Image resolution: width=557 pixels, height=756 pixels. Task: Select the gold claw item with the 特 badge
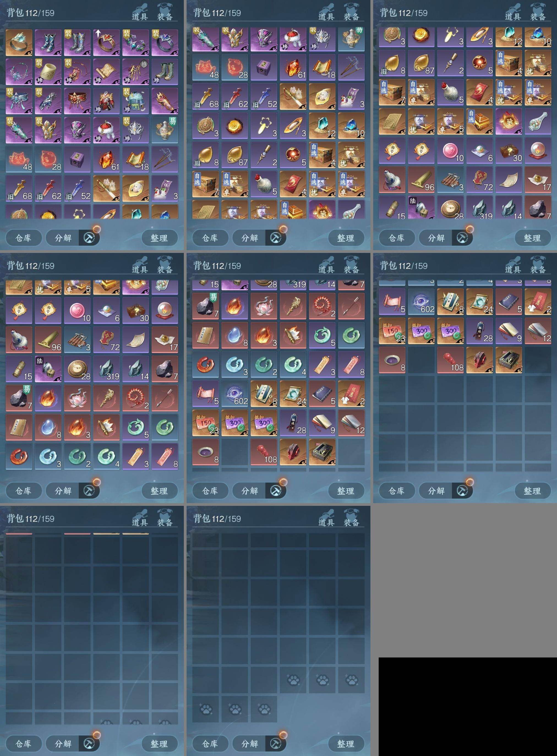[136, 72]
